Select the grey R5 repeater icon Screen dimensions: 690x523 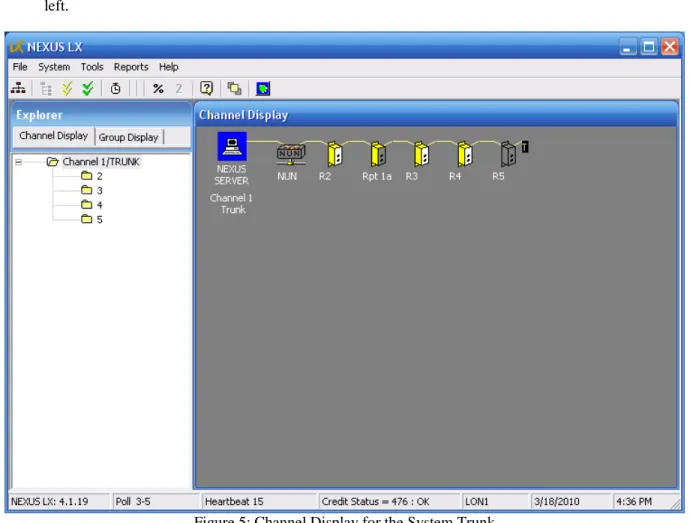[x=508, y=154]
